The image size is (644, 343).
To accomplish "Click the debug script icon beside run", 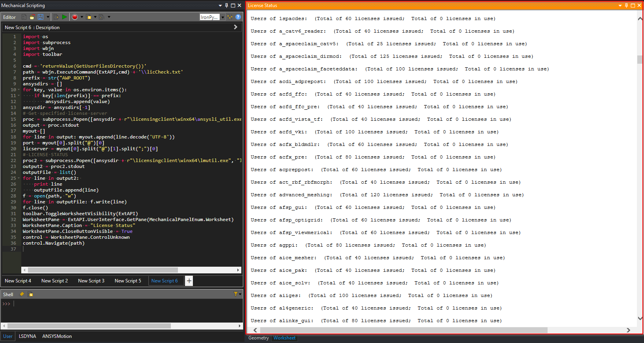I will click(56, 17).
